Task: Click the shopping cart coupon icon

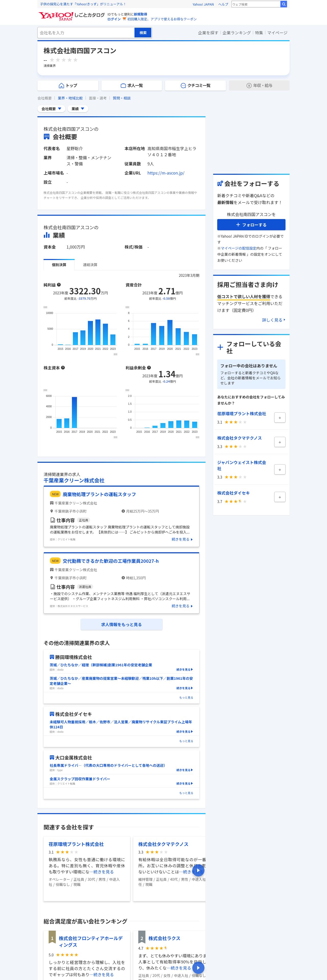Action: [x=125, y=19]
